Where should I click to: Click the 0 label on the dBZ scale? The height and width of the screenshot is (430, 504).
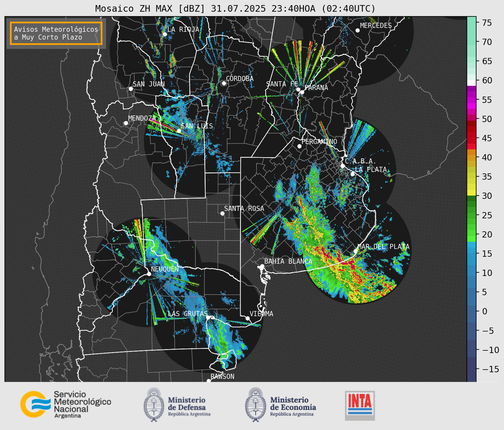(485, 311)
